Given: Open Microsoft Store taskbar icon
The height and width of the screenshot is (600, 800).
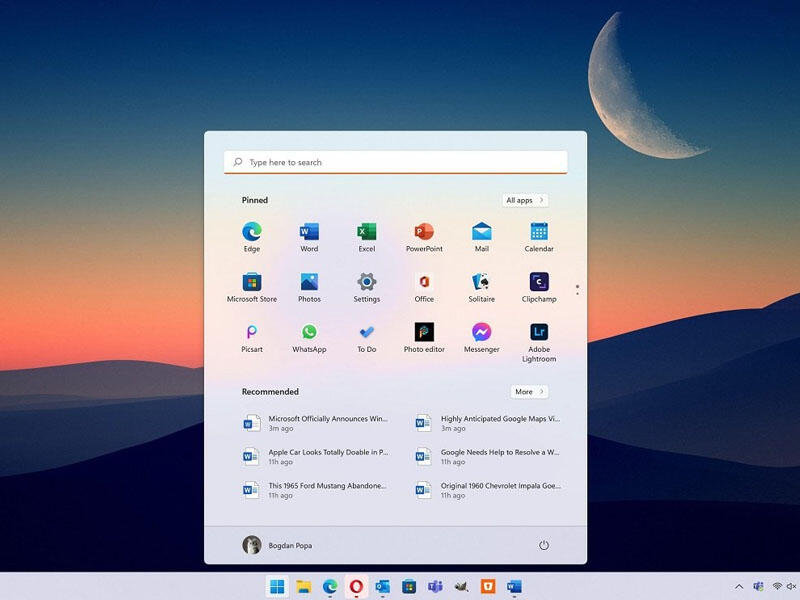Looking at the screenshot, I should coord(409,587).
